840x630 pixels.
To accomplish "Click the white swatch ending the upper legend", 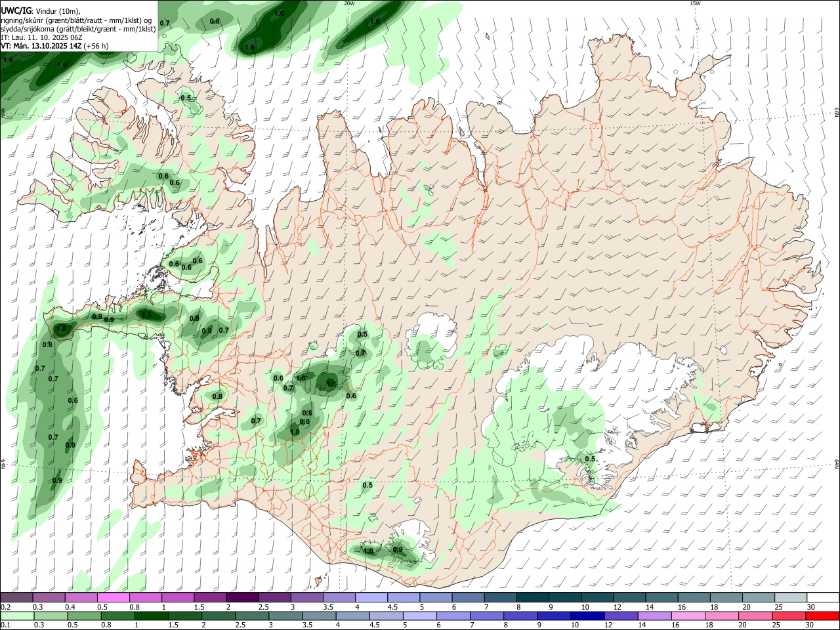I will pos(822,598).
